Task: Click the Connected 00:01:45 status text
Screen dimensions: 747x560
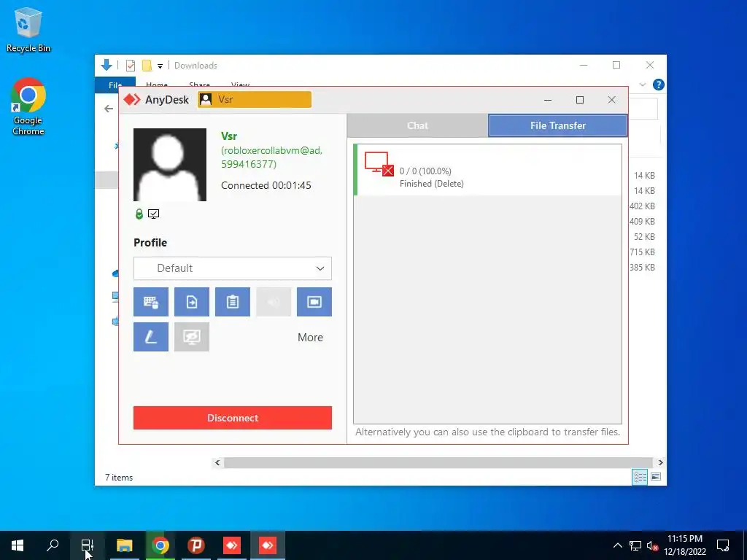Action: coord(266,186)
